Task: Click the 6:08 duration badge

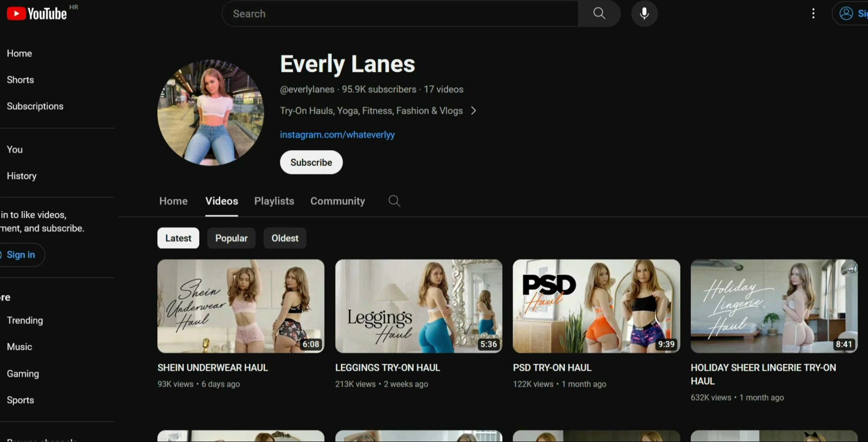Action: point(311,344)
